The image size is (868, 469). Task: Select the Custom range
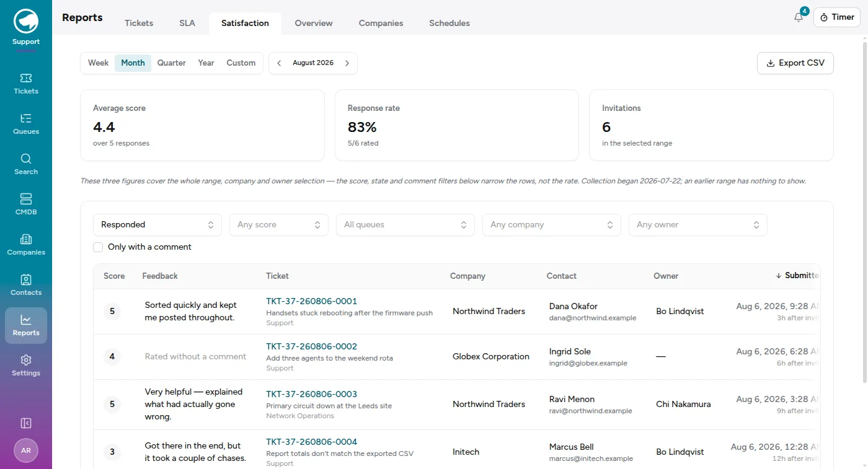click(x=241, y=63)
